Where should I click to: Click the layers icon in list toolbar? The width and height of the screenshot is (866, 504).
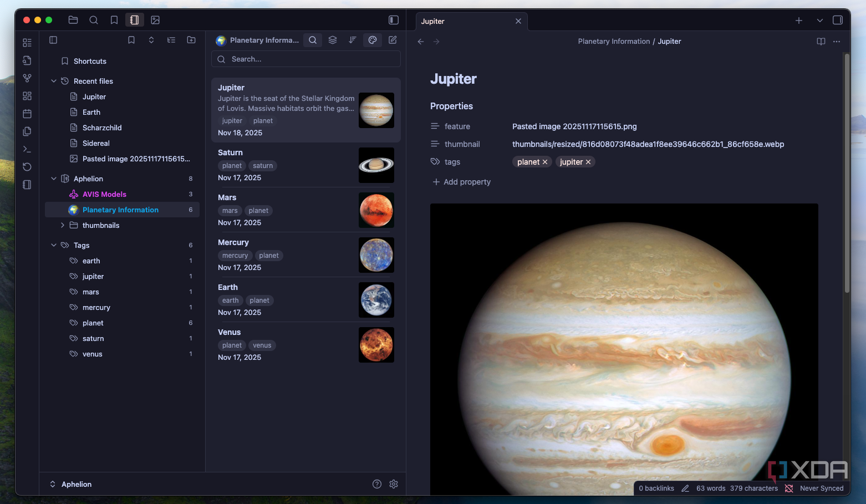(x=333, y=40)
